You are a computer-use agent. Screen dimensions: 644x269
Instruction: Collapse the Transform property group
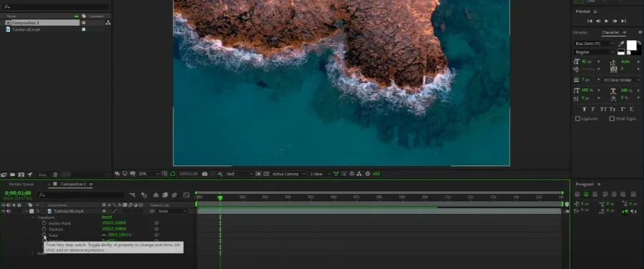(33, 217)
